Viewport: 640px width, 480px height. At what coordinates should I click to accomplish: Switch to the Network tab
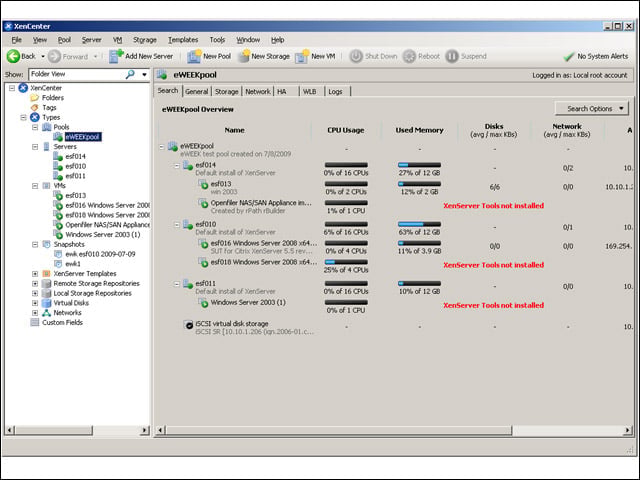pyautogui.click(x=258, y=91)
